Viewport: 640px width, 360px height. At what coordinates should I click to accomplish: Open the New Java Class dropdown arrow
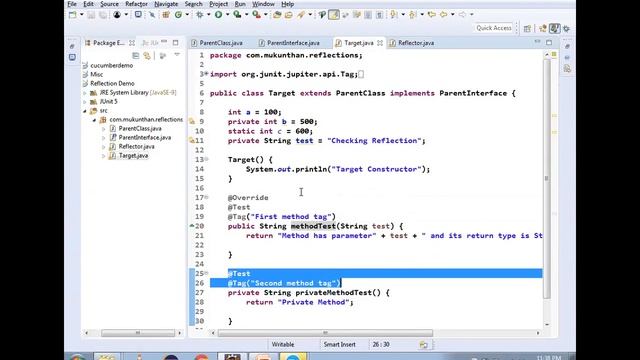click(187, 15)
